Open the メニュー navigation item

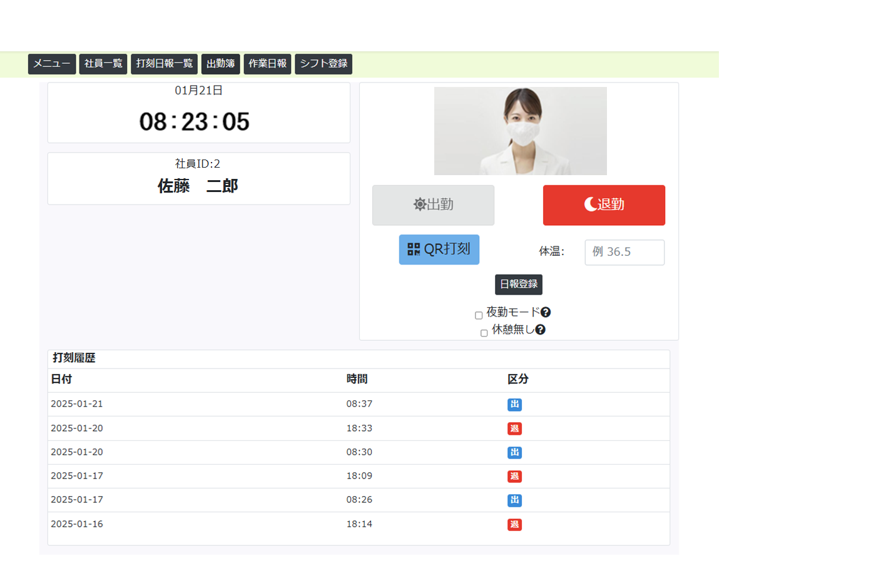(x=52, y=64)
